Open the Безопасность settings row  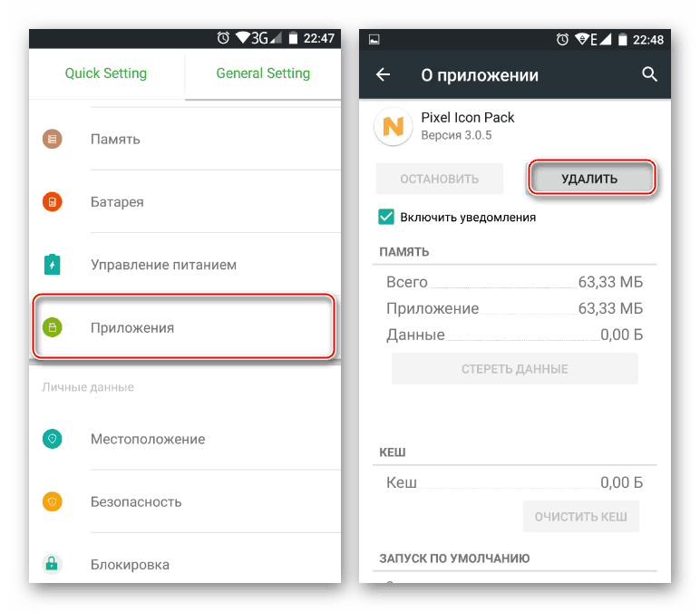pyautogui.click(x=185, y=501)
